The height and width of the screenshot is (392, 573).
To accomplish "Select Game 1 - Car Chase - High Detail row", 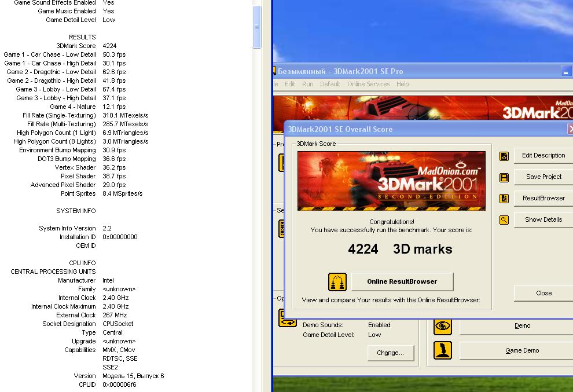I will tap(65, 63).
